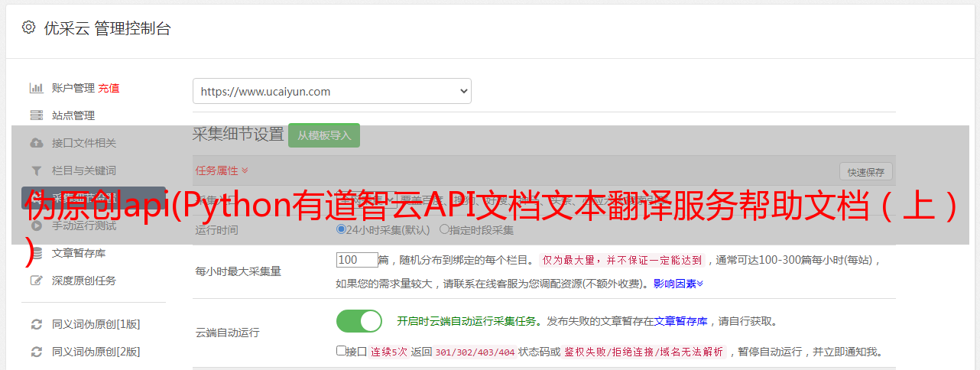Viewport: 980px width, 370px height.
Task: Click the cloud upload icon beside 接口文件相关
Action: (36, 143)
